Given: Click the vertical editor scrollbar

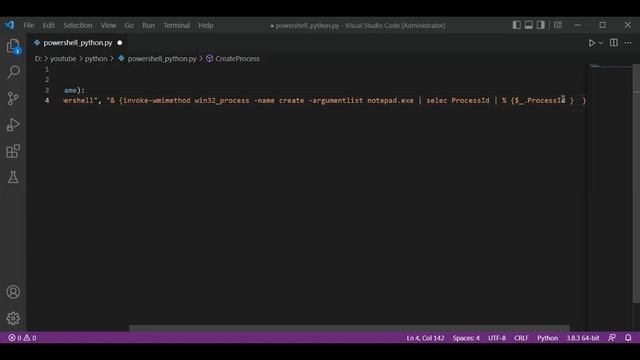Looking at the screenshot, I should [636, 184].
